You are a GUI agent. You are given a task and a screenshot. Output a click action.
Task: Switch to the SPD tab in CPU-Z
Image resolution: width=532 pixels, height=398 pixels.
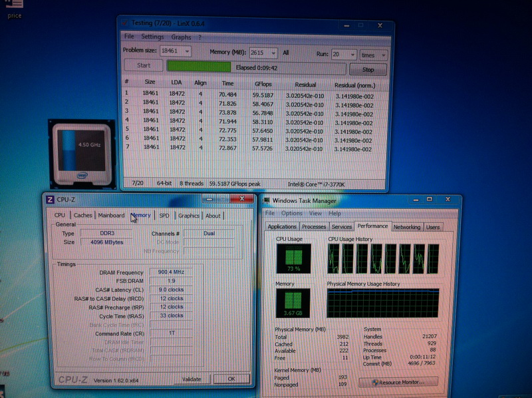[164, 216]
